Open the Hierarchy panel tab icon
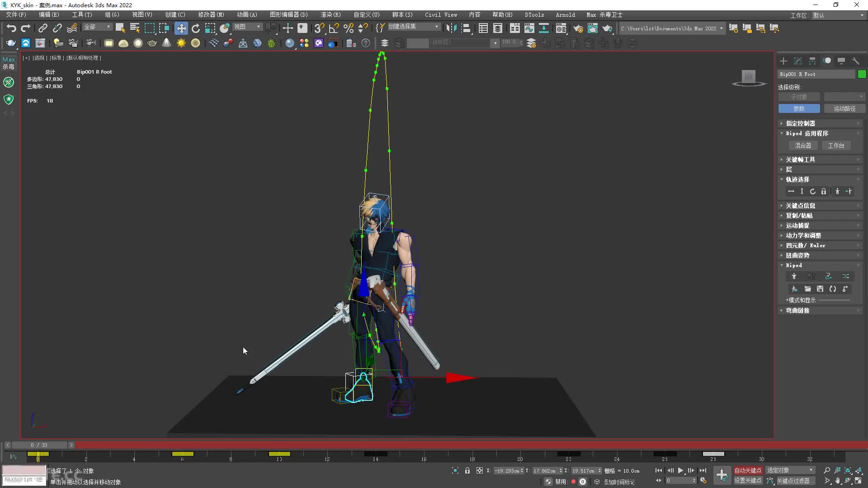868x488 pixels. tap(812, 61)
